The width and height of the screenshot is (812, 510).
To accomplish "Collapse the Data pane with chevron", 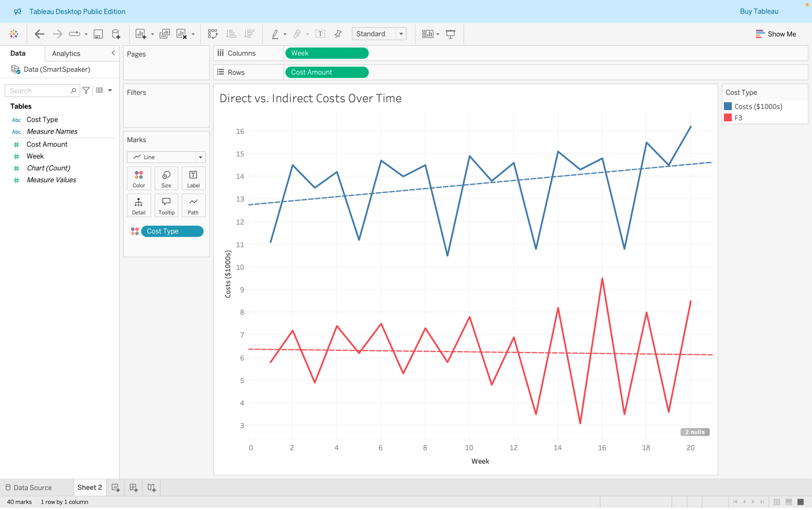I will [113, 53].
